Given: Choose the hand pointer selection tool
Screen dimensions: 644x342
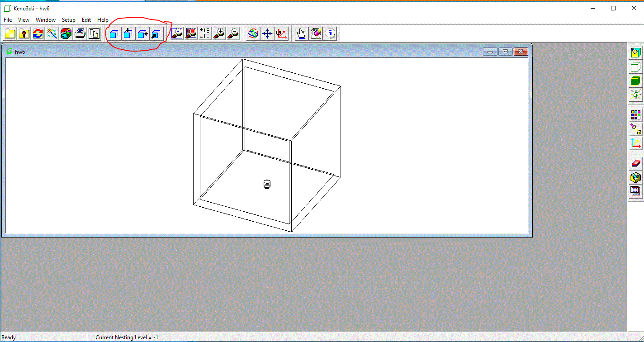Looking at the screenshot, I should (302, 33).
